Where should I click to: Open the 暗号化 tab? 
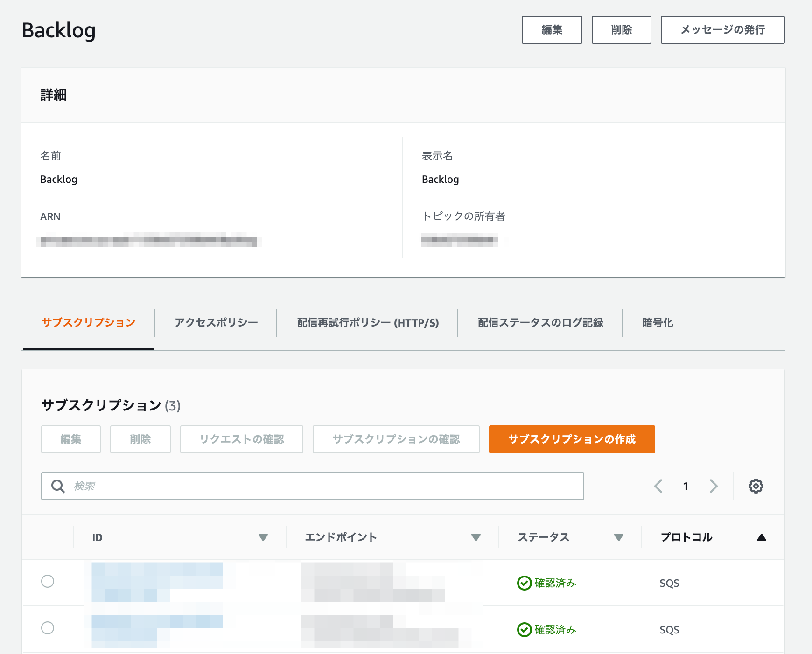pos(658,323)
